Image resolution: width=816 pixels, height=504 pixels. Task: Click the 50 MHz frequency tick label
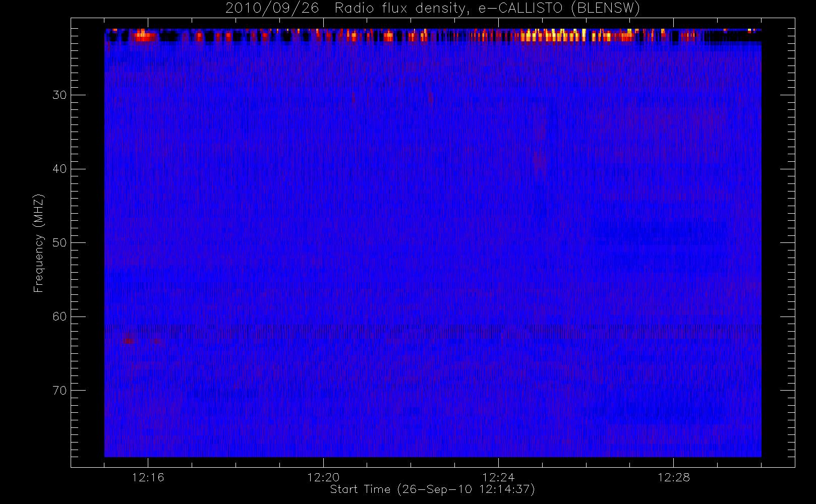(60, 242)
